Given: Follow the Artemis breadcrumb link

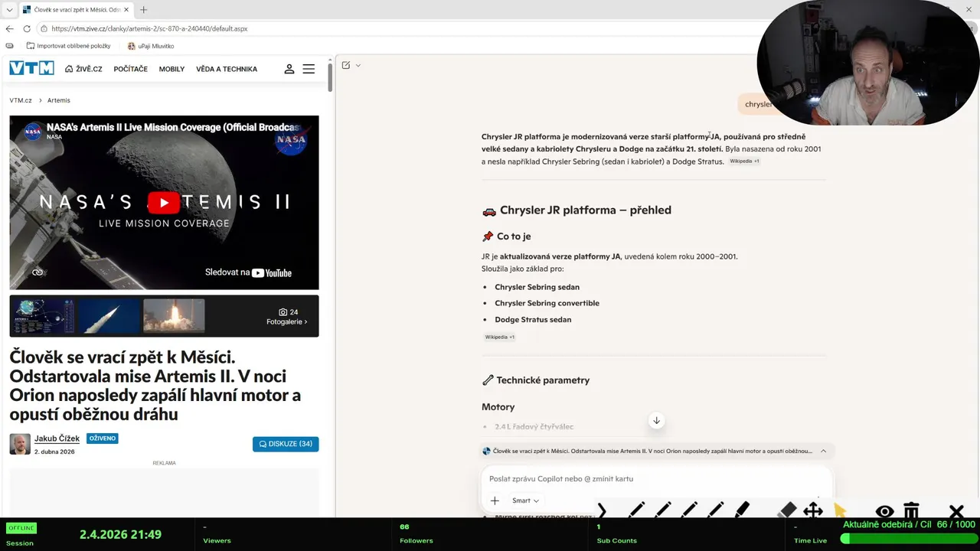Looking at the screenshot, I should point(58,100).
